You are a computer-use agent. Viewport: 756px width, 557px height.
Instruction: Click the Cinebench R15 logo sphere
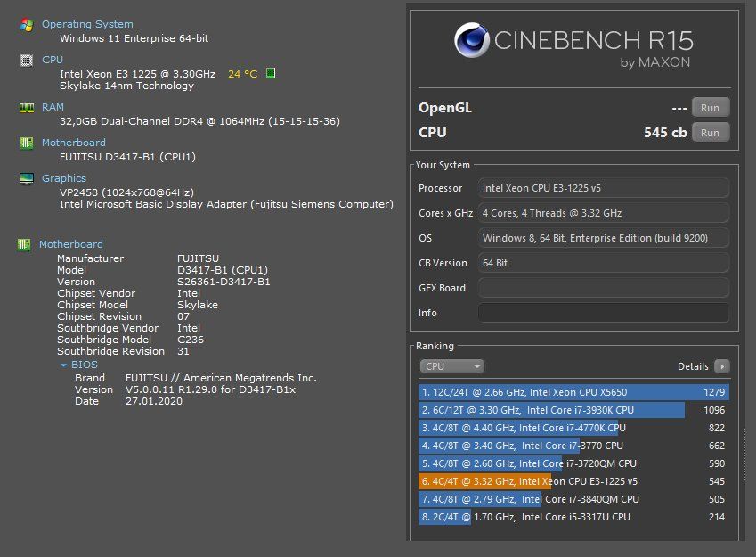pos(472,40)
